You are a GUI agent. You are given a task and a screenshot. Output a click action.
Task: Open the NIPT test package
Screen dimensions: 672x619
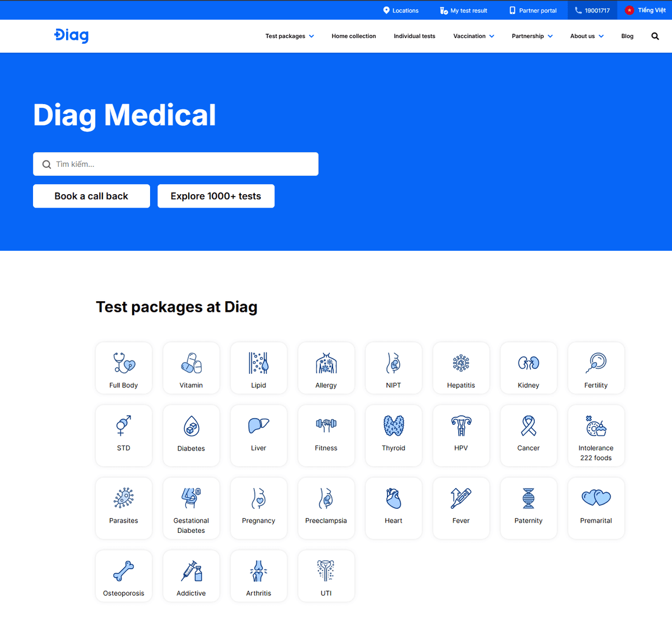[393, 368]
